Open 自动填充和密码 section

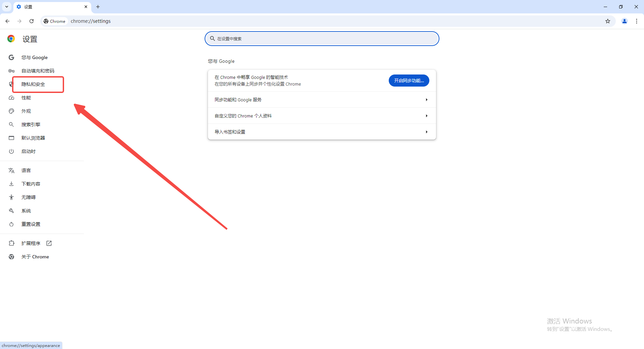pyautogui.click(x=38, y=71)
